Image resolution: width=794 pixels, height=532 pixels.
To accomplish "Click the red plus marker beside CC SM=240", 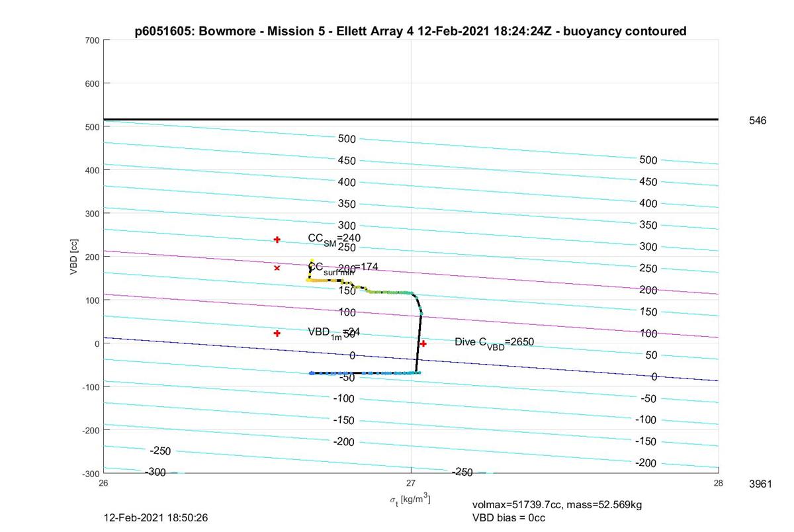I will pos(277,240).
